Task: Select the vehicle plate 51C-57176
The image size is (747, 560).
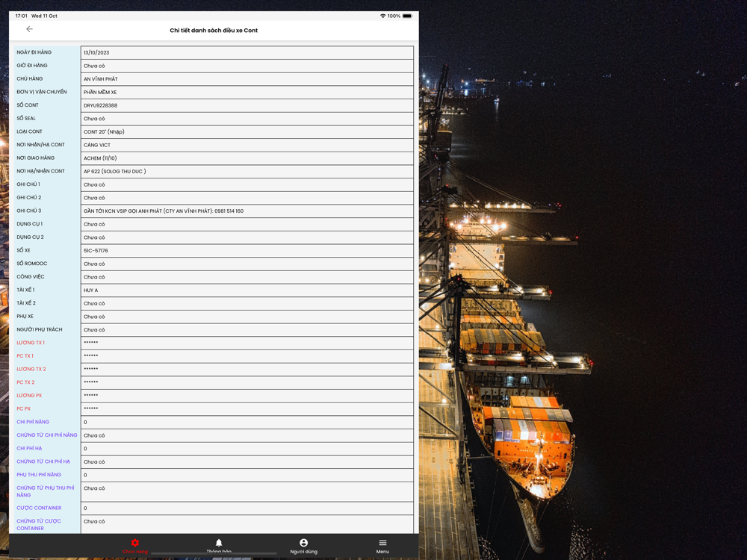Action: click(96, 251)
